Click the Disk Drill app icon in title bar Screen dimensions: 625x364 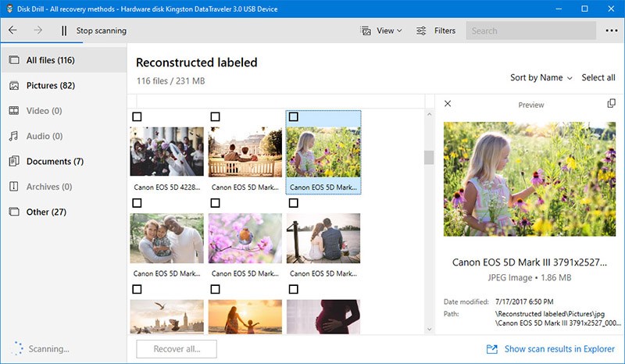click(9, 9)
